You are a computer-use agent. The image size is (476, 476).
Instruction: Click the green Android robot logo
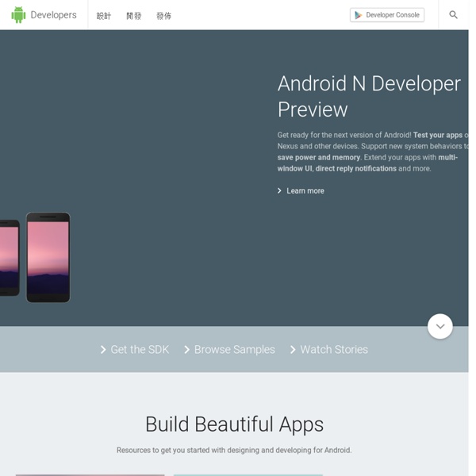18,15
